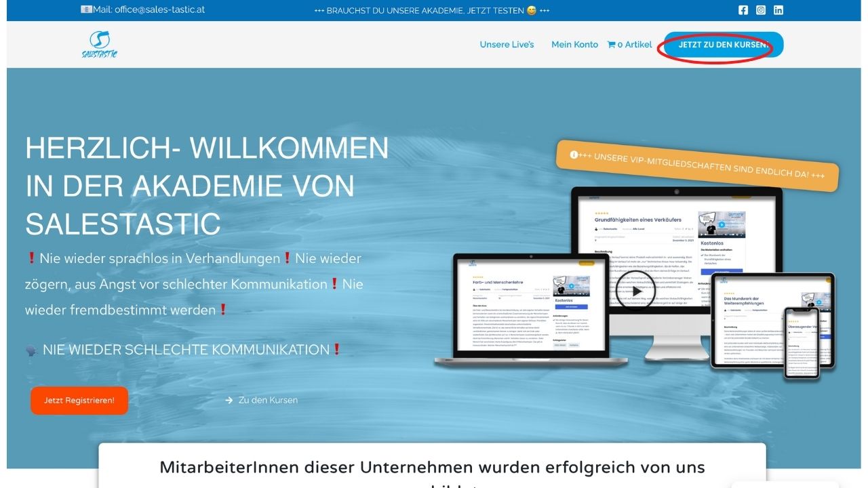Open the 0 Artikel cart link
Viewport: 868px width, 488px height.
pos(629,45)
